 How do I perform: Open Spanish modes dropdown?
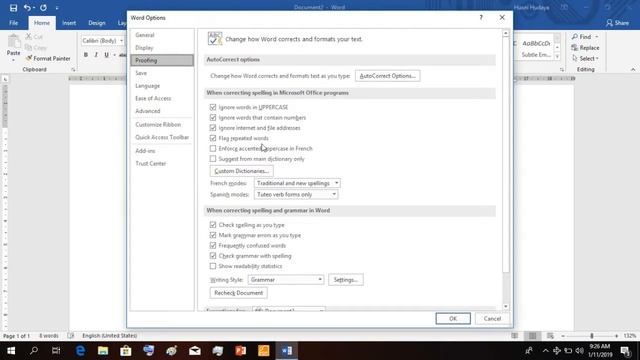click(296, 194)
